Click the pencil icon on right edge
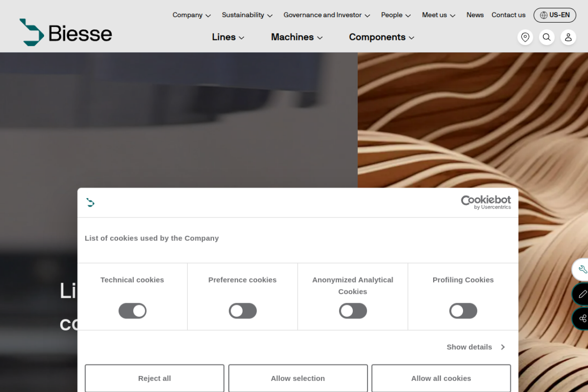Viewport: 588px width, 392px height. tap(582, 294)
